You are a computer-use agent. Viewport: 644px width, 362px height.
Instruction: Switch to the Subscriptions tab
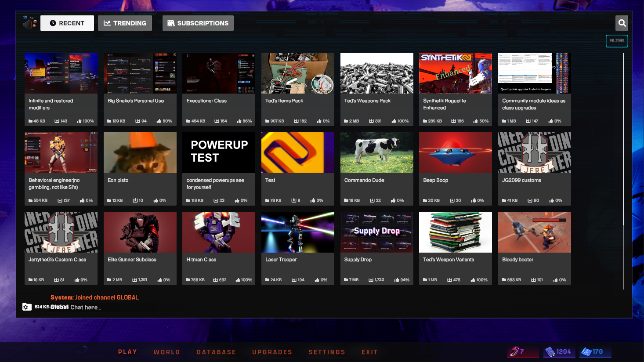click(198, 23)
